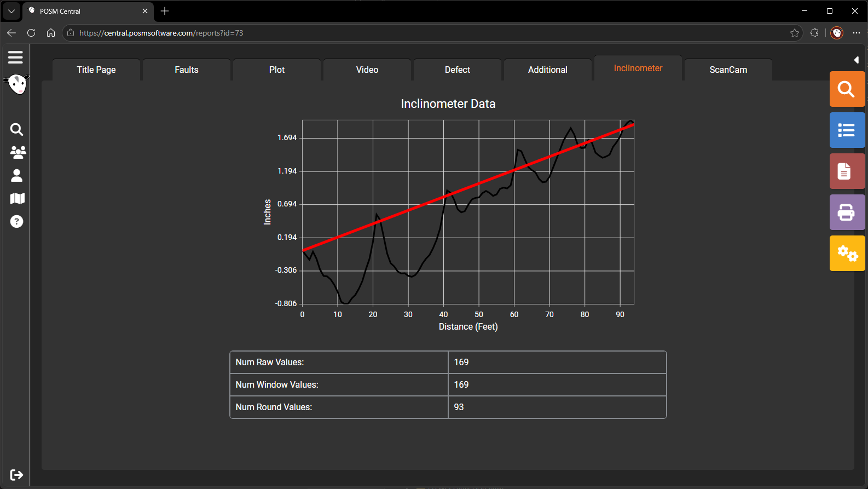Viewport: 868px width, 489px height.
Task: Open the map icon in sidebar
Action: click(x=18, y=198)
